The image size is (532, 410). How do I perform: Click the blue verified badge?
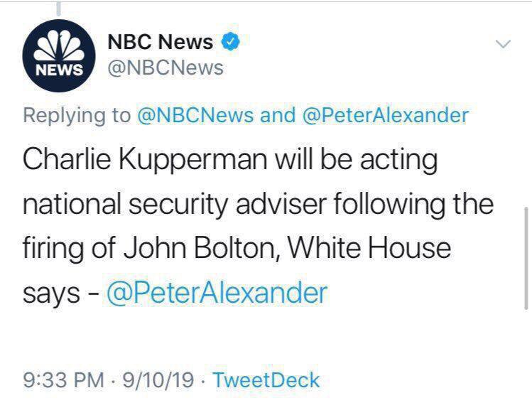coord(231,43)
